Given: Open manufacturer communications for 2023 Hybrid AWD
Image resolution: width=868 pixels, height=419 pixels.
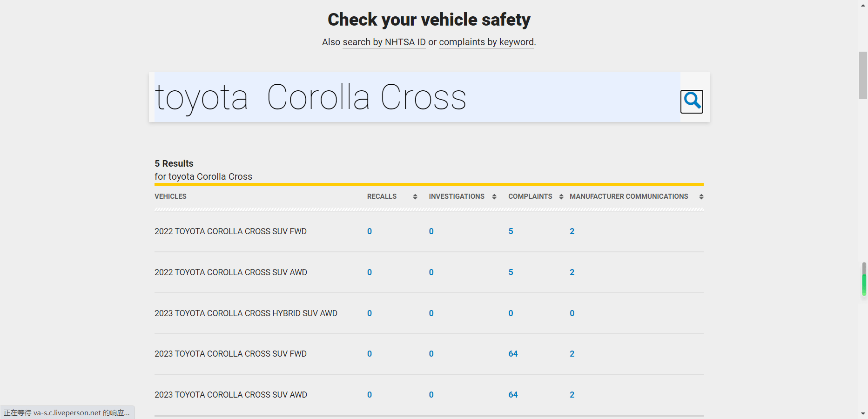Looking at the screenshot, I should tap(572, 313).
